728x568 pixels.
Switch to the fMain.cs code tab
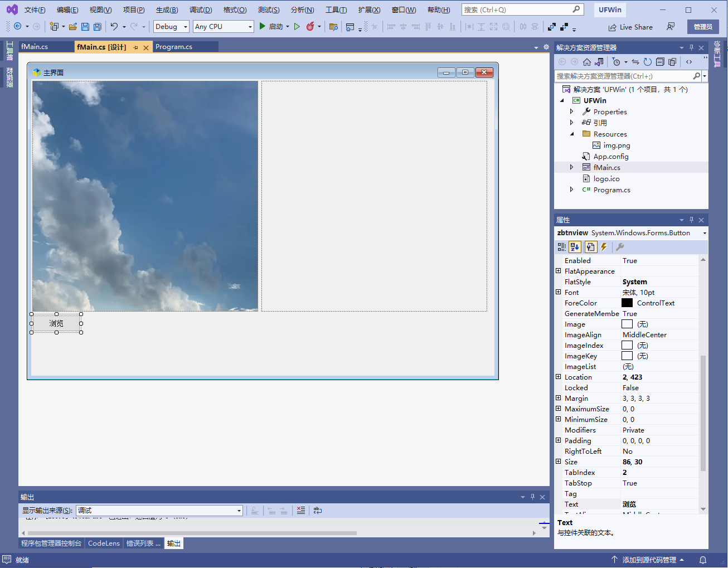pyautogui.click(x=35, y=47)
